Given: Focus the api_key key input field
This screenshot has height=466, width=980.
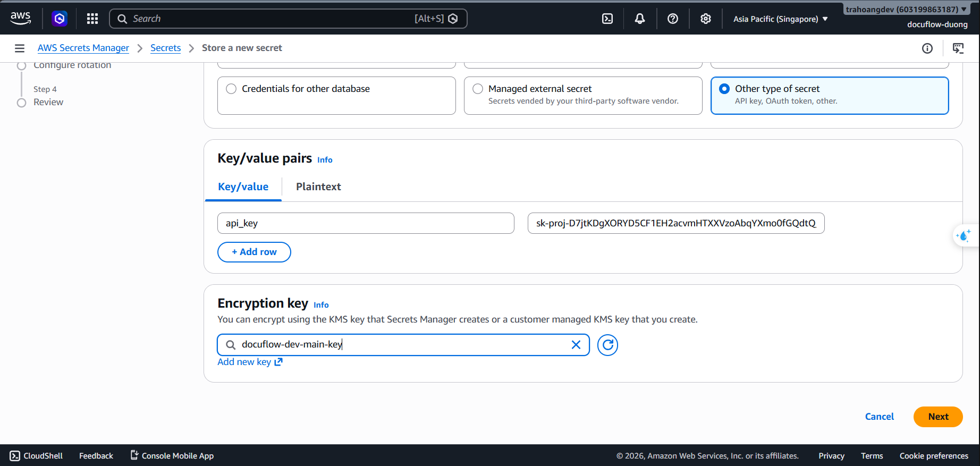Looking at the screenshot, I should click(366, 223).
